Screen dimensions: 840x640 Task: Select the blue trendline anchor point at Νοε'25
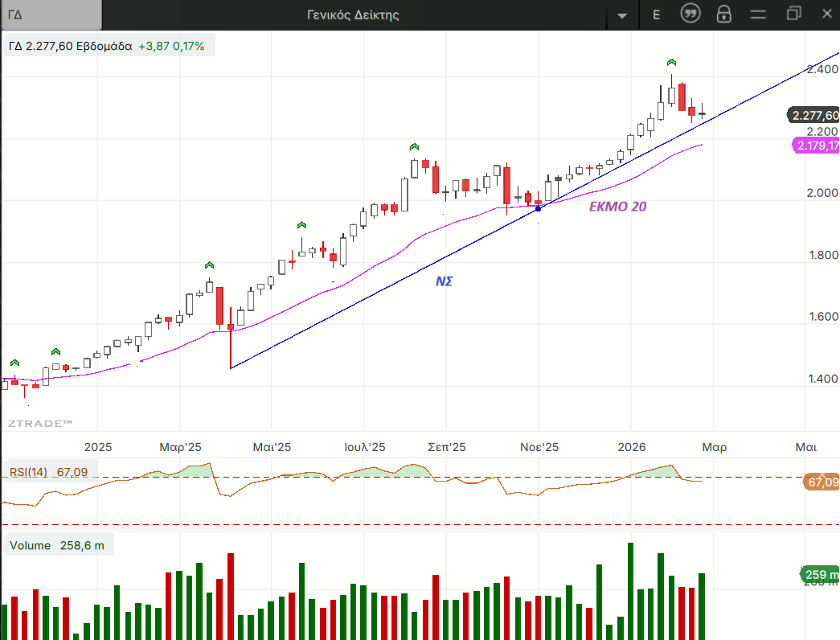pyautogui.click(x=538, y=208)
